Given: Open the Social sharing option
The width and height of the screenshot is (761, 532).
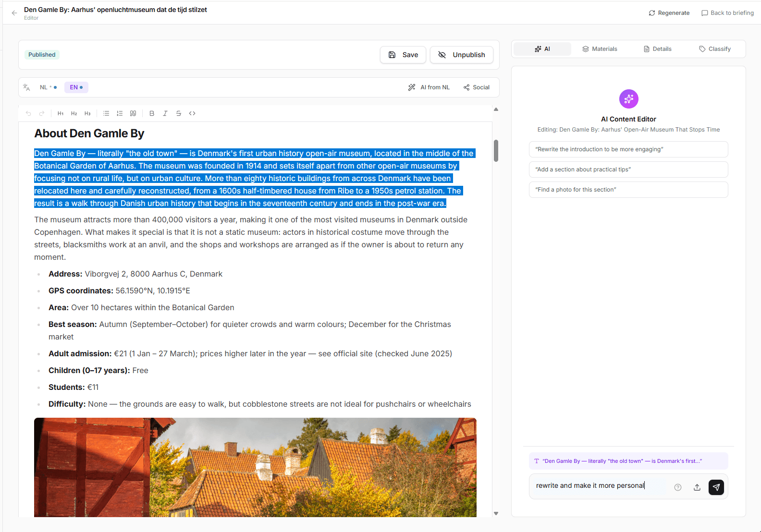Looking at the screenshot, I should coord(477,87).
